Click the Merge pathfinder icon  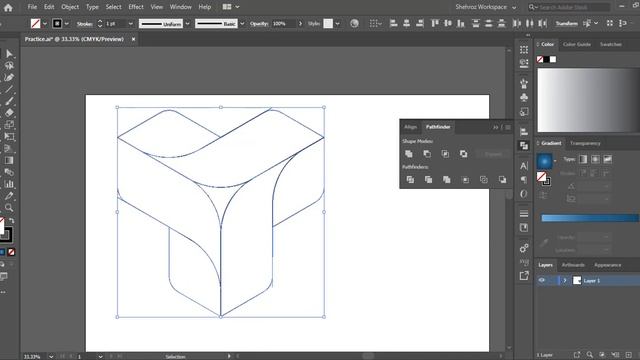[x=447, y=180]
